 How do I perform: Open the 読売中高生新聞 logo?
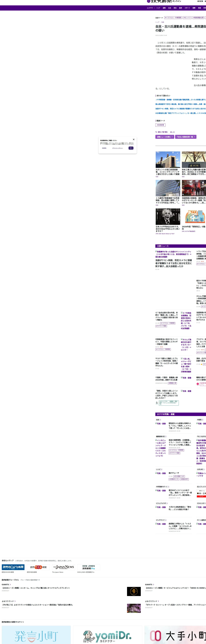(38, 567)
